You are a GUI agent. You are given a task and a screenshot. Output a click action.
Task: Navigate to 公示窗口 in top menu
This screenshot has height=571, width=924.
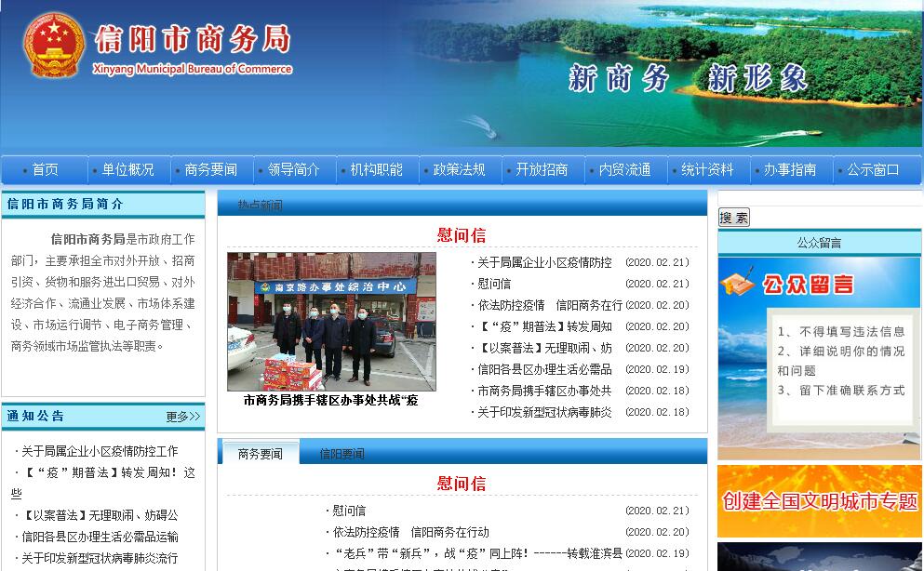point(873,170)
